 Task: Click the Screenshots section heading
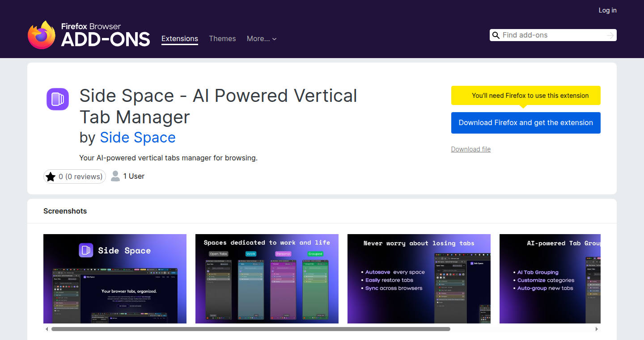click(x=65, y=211)
